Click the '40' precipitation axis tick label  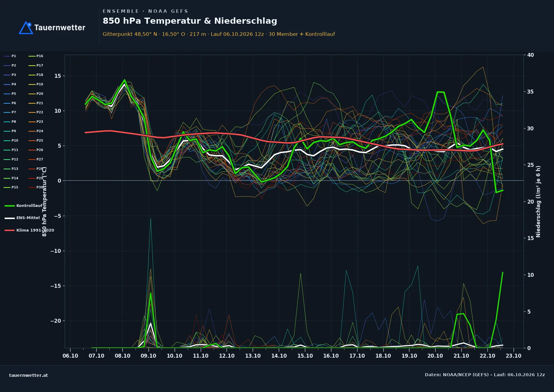(x=531, y=55)
